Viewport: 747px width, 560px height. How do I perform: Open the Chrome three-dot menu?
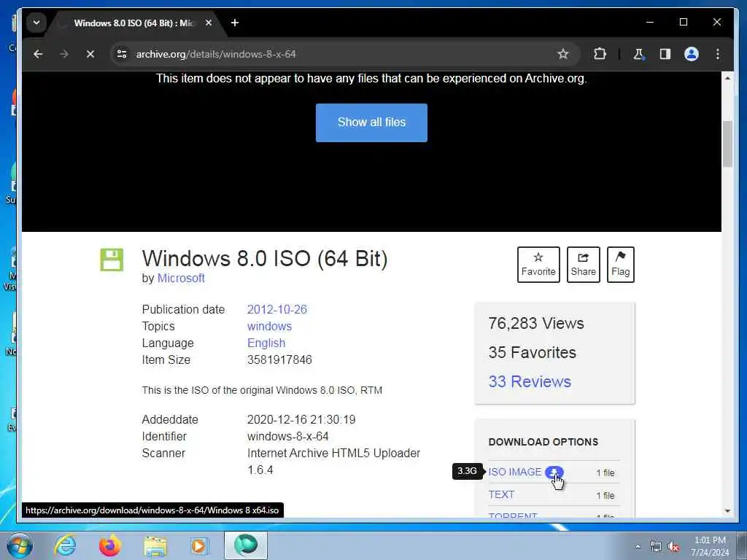(718, 54)
